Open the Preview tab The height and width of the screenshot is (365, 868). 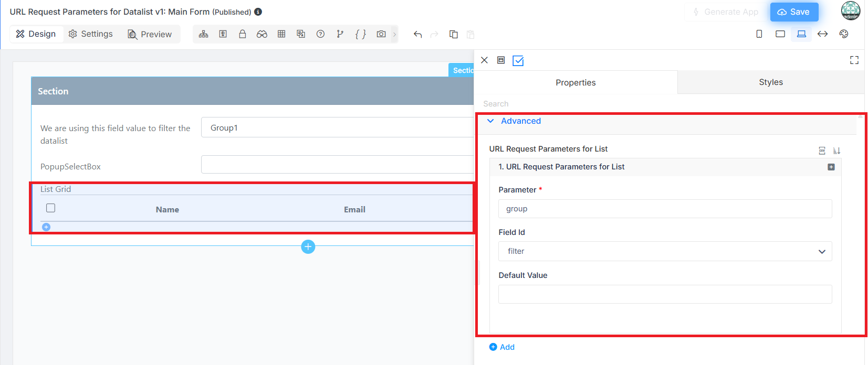150,34
